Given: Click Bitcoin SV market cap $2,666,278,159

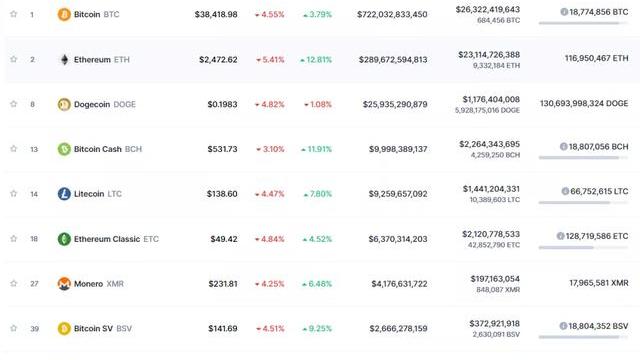Looking at the screenshot, I should click(x=398, y=329).
